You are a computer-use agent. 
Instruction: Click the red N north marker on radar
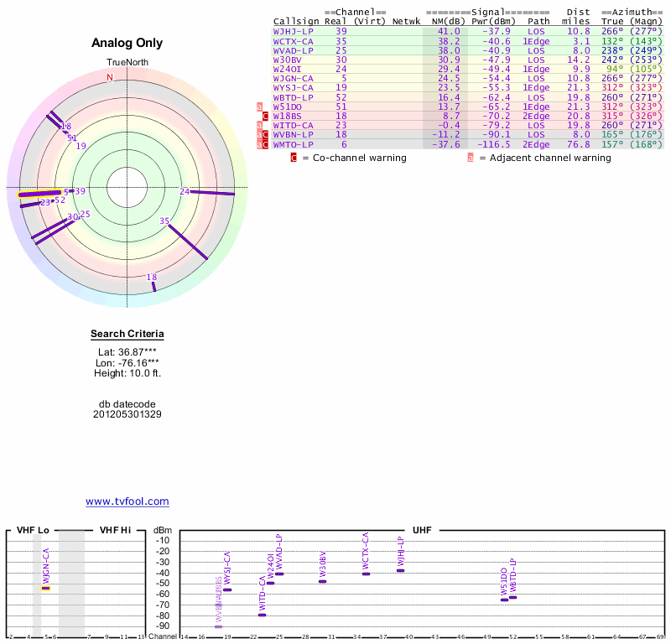(x=109, y=78)
